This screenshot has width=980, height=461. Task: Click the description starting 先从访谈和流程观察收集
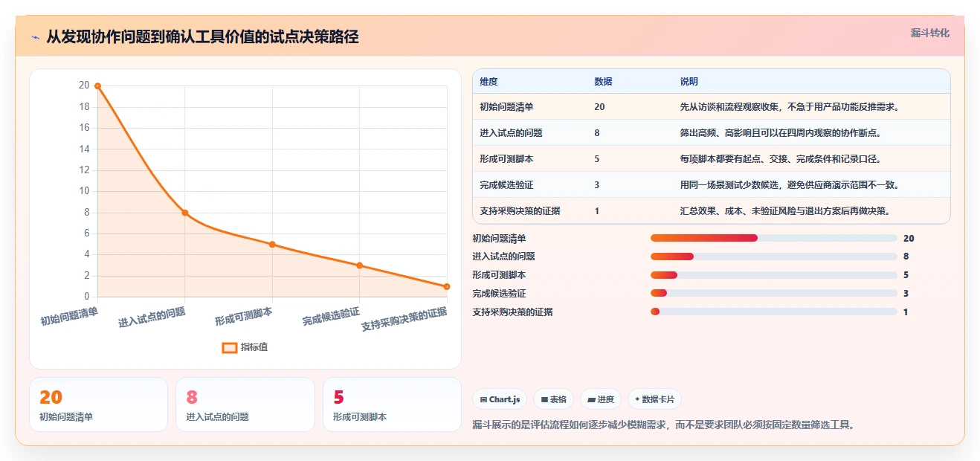pos(790,107)
